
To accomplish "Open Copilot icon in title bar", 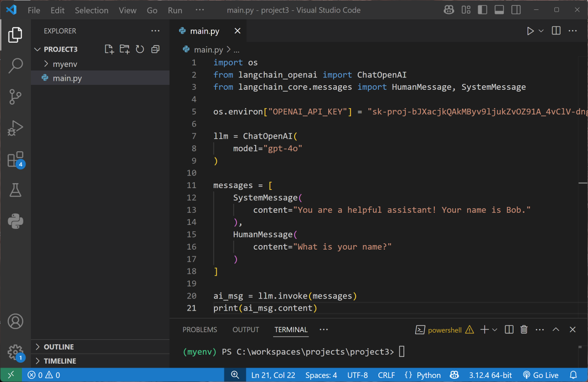I will click(x=449, y=10).
